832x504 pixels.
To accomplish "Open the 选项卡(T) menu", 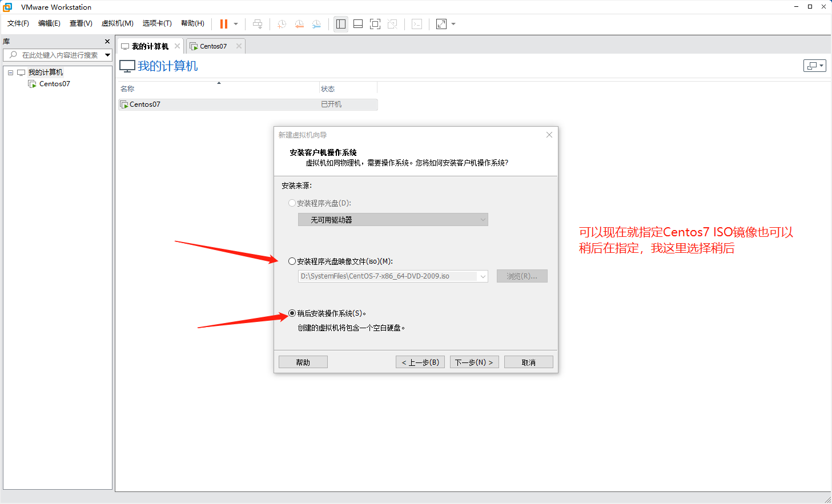I will tap(157, 23).
